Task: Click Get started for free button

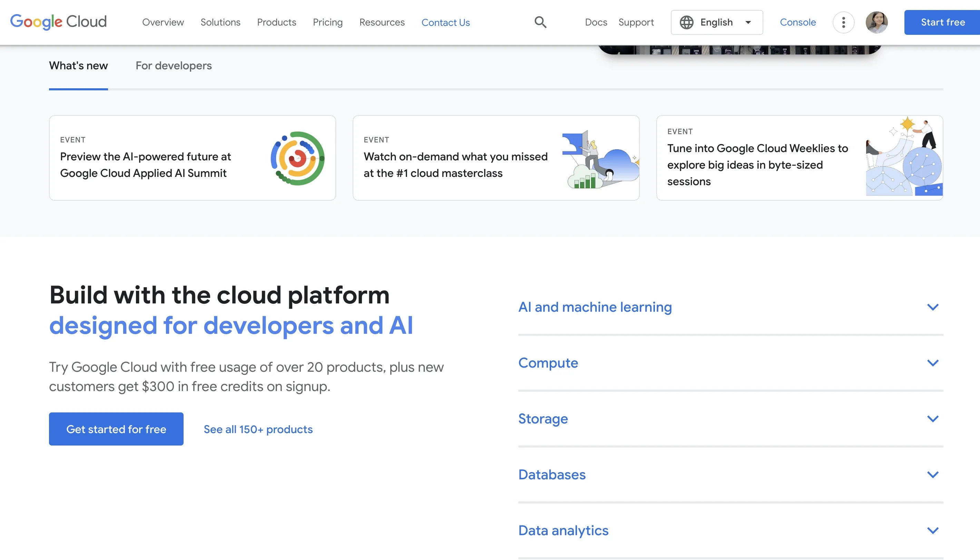Action: (116, 429)
